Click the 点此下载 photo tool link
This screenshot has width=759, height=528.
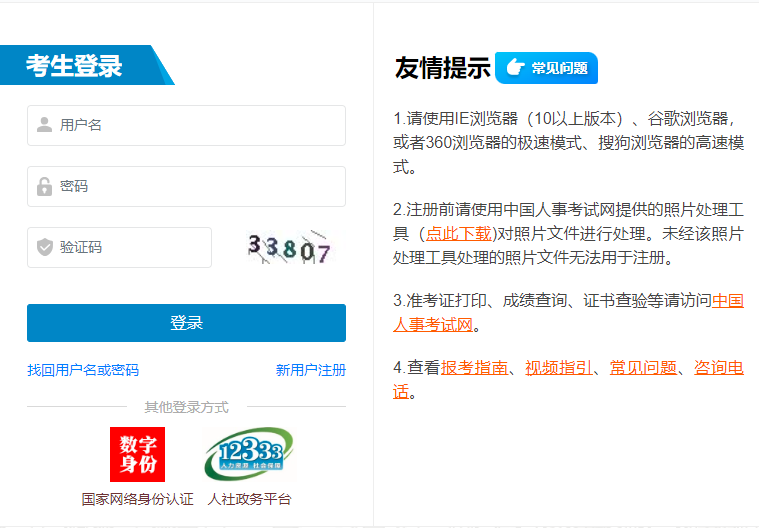(x=459, y=233)
